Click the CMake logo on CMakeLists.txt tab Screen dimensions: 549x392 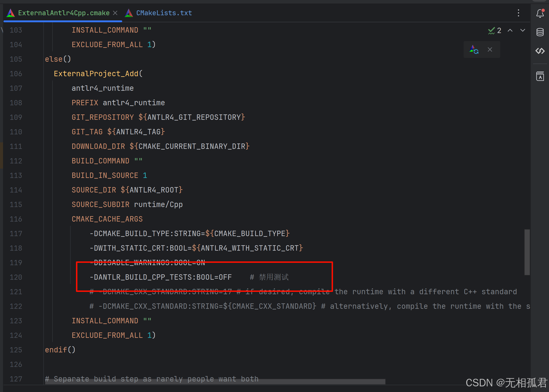tap(129, 13)
